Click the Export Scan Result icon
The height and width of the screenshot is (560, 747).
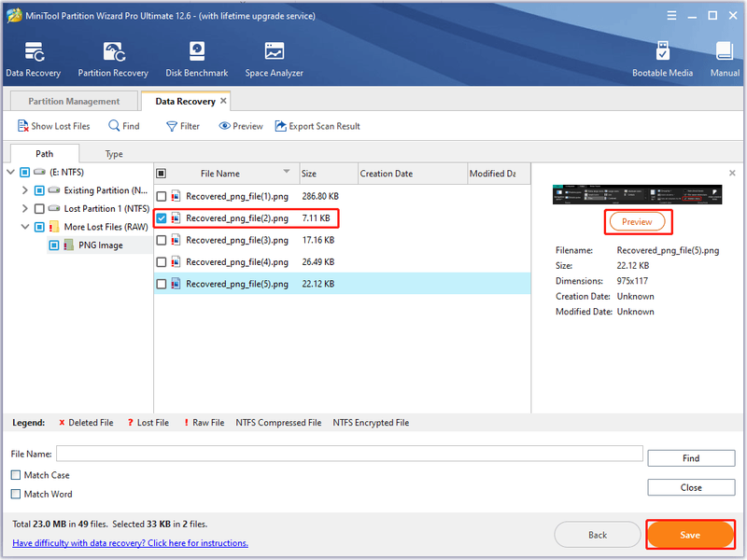tap(281, 126)
